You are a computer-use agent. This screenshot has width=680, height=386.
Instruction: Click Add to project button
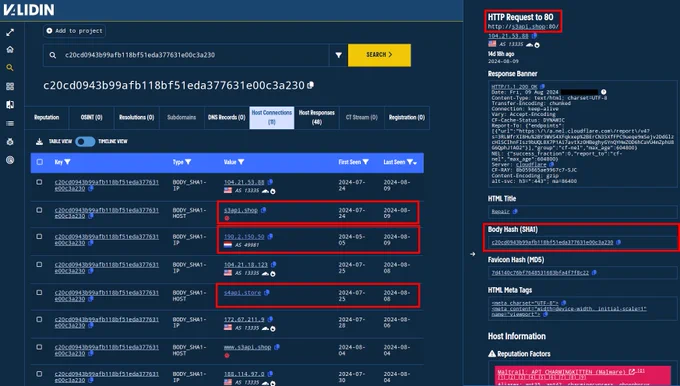coord(74,31)
